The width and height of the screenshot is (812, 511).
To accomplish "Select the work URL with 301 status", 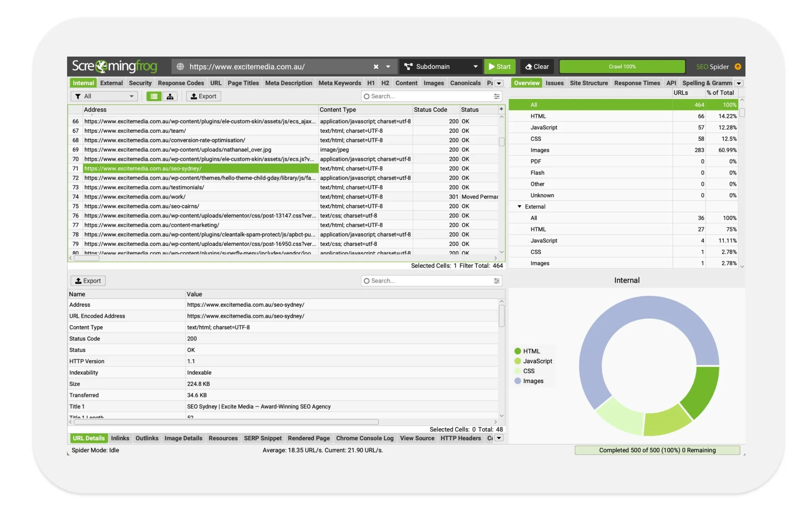I will [x=200, y=197].
